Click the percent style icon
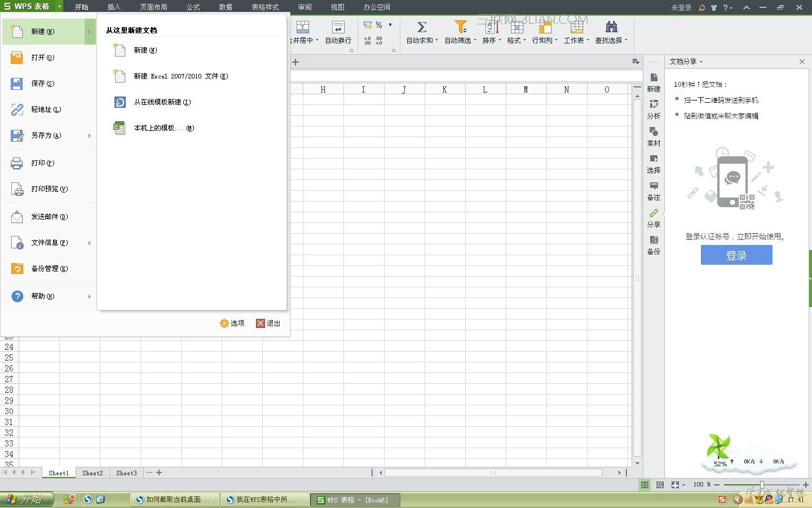 [379, 25]
